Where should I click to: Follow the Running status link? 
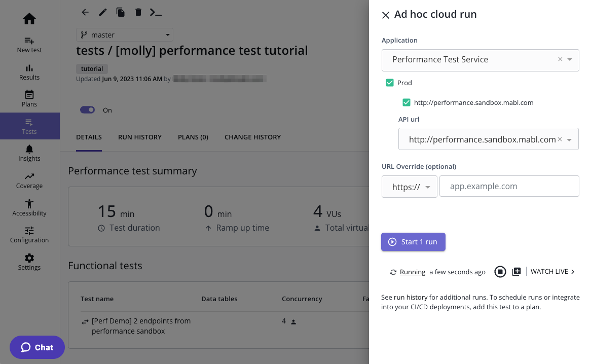[413, 272]
